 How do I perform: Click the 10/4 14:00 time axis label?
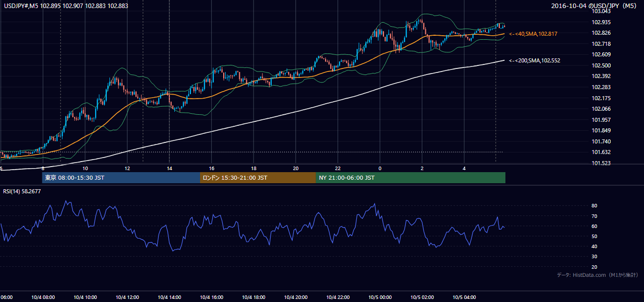pyautogui.click(x=169, y=297)
